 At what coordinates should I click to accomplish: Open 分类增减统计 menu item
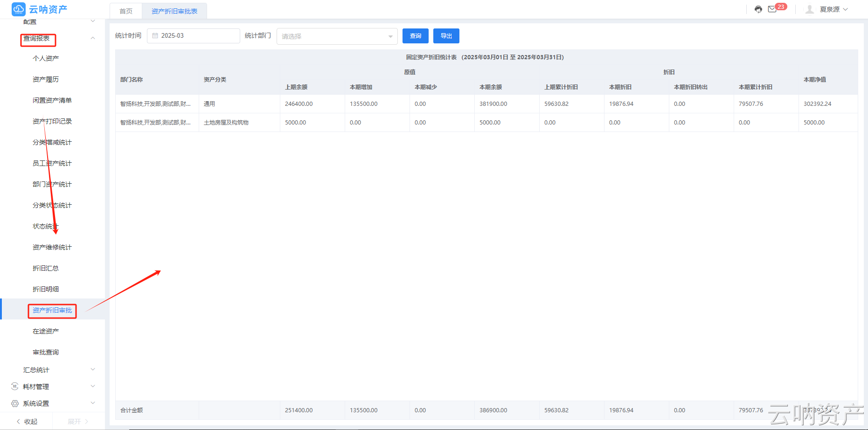tap(52, 142)
